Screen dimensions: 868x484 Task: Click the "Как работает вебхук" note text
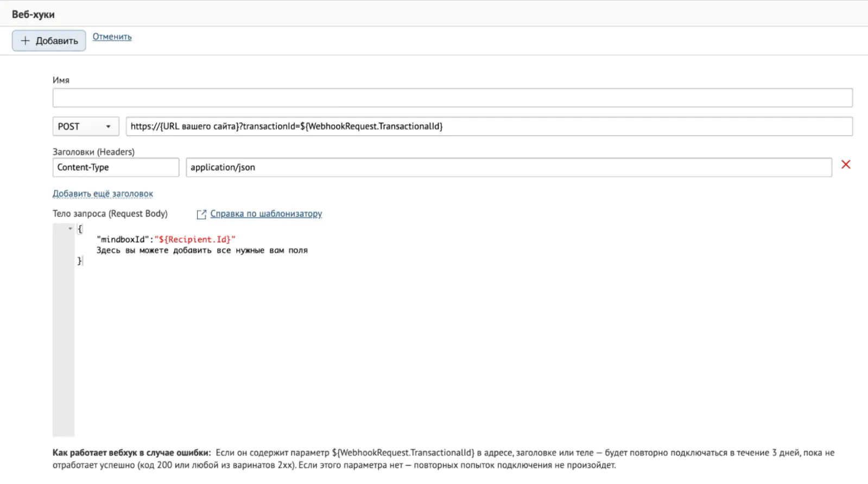pos(443,458)
